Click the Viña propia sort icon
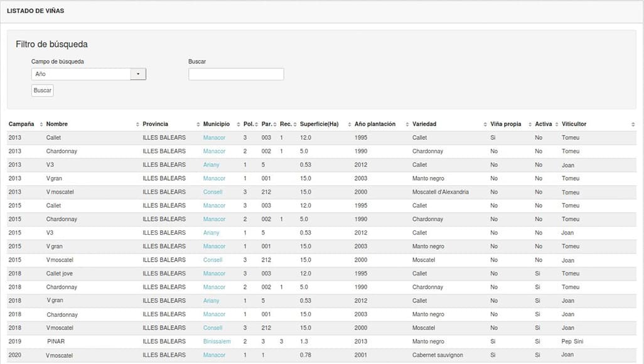The width and height of the screenshot is (644, 364). 530,124
